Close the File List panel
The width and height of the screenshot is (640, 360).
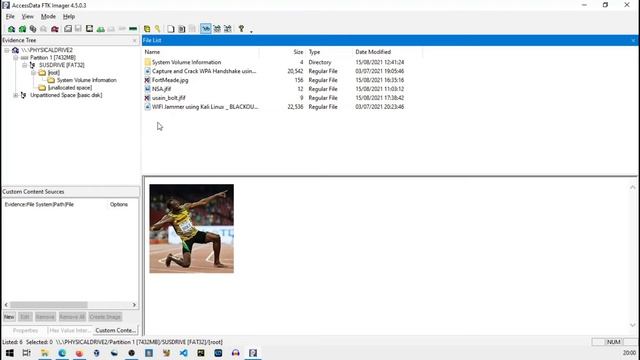(633, 40)
